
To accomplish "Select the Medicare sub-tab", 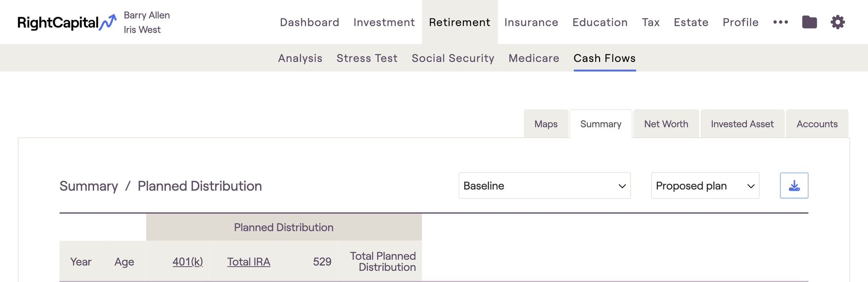I will click(x=534, y=58).
